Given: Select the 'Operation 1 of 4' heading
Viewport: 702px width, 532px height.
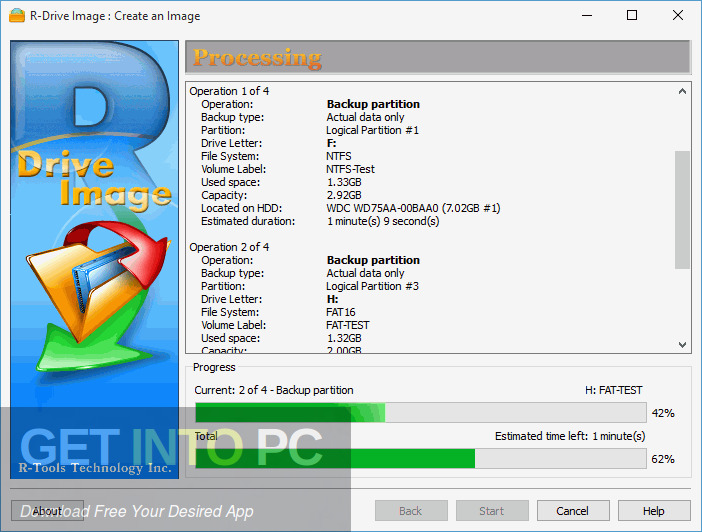Looking at the screenshot, I should [x=229, y=91].
